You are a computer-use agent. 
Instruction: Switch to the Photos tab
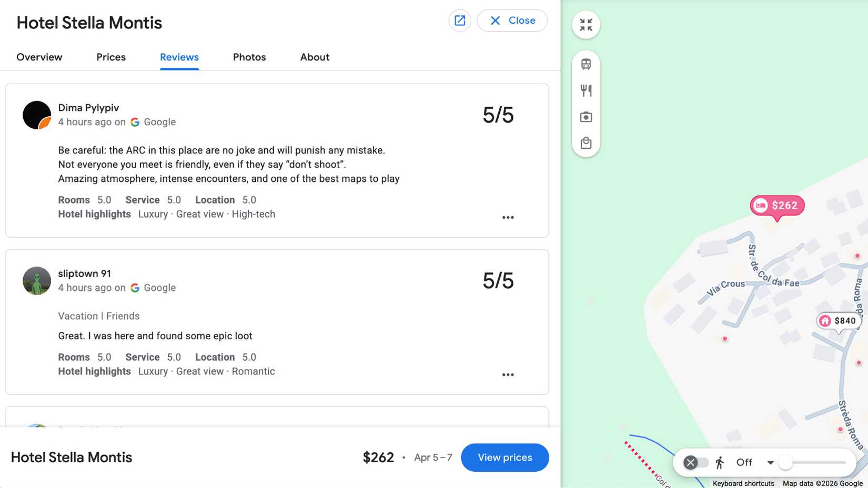point(249,57)
